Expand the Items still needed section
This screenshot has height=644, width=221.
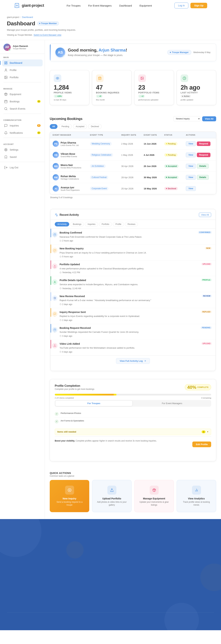coord(133,432)
